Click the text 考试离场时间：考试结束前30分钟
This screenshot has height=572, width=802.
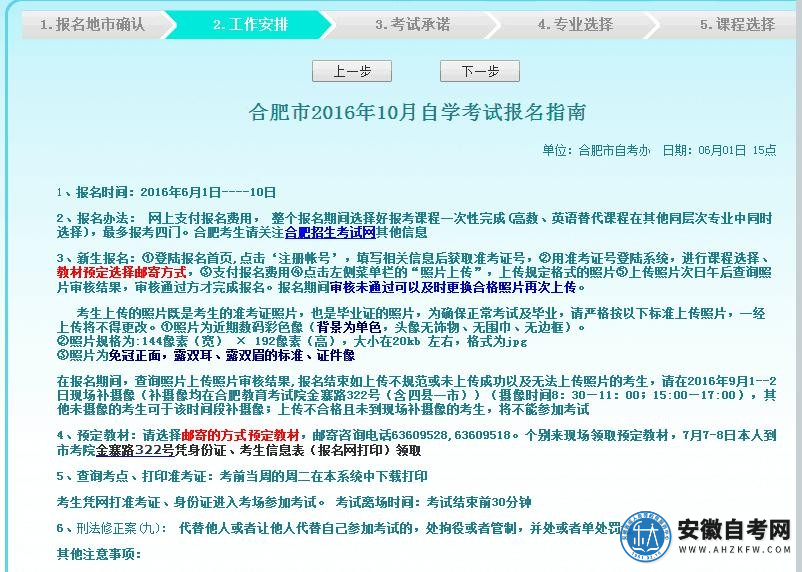pos(433,502)
